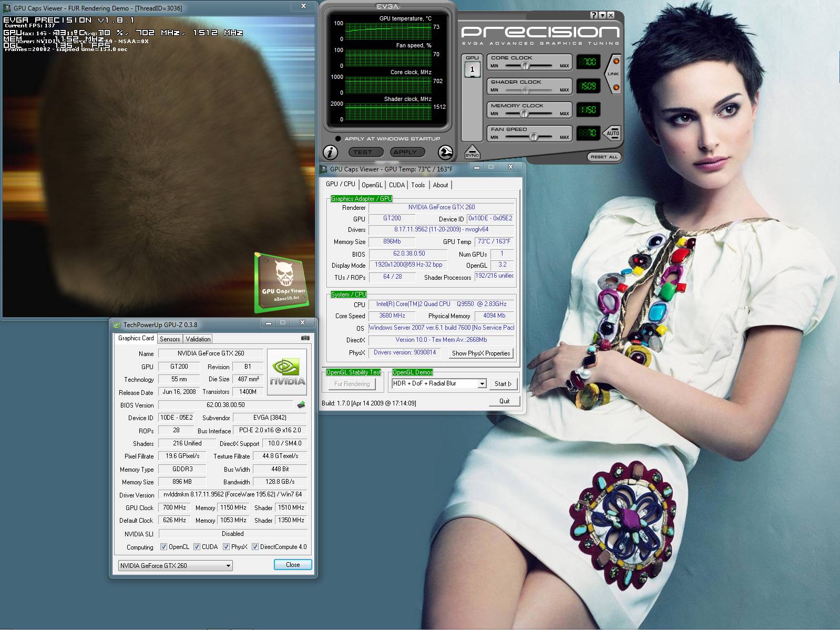Select Graphics Card tab in GPU-Z
This screenshot has width=840, height=630.
pos(136,338)
